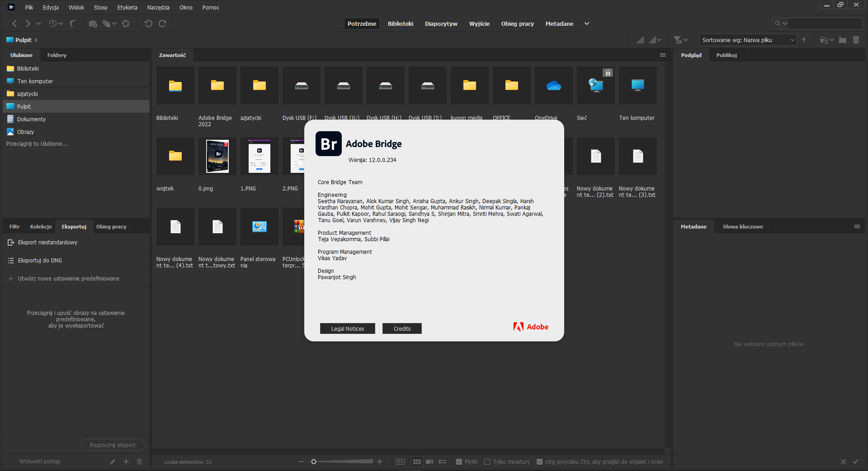868x471 pixels.
Task: Switch to thumbnails view icon
Action: (x=417, y=462)
